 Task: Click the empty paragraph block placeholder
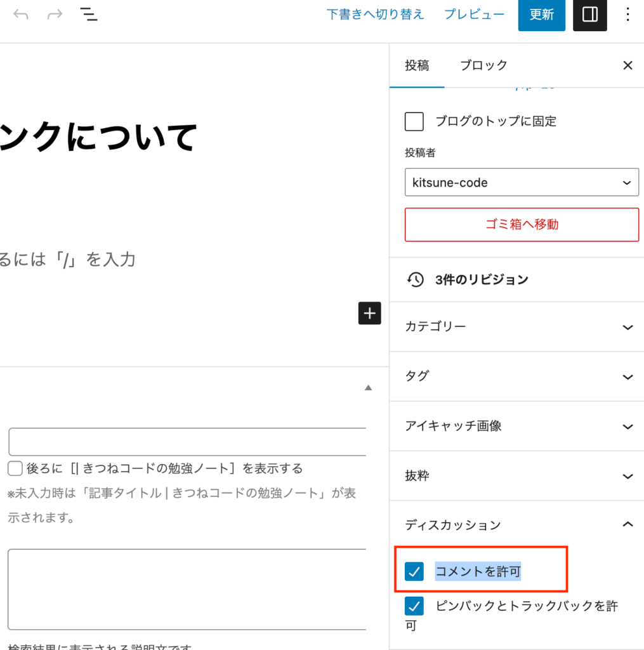(x=68, y=260)
